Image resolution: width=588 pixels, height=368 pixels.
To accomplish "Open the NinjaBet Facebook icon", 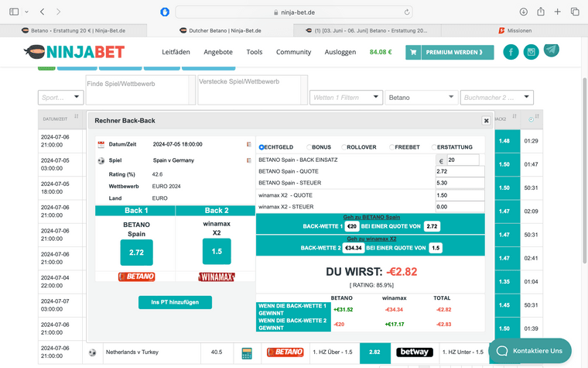I will (511, 52).
